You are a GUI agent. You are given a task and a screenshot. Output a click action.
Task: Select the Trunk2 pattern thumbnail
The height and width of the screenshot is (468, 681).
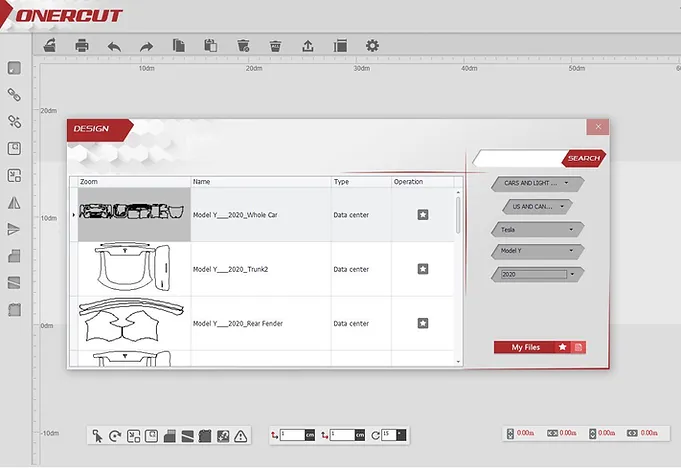[134, 269]
